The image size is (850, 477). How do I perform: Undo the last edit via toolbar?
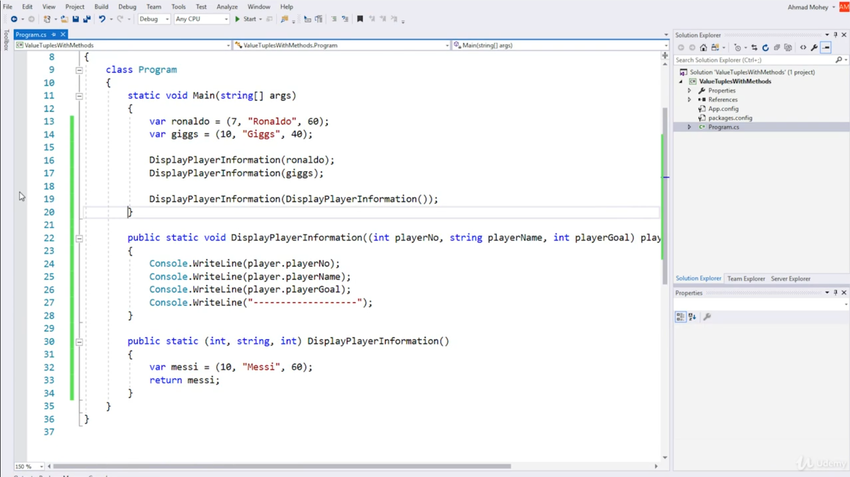tap(102, 19)
